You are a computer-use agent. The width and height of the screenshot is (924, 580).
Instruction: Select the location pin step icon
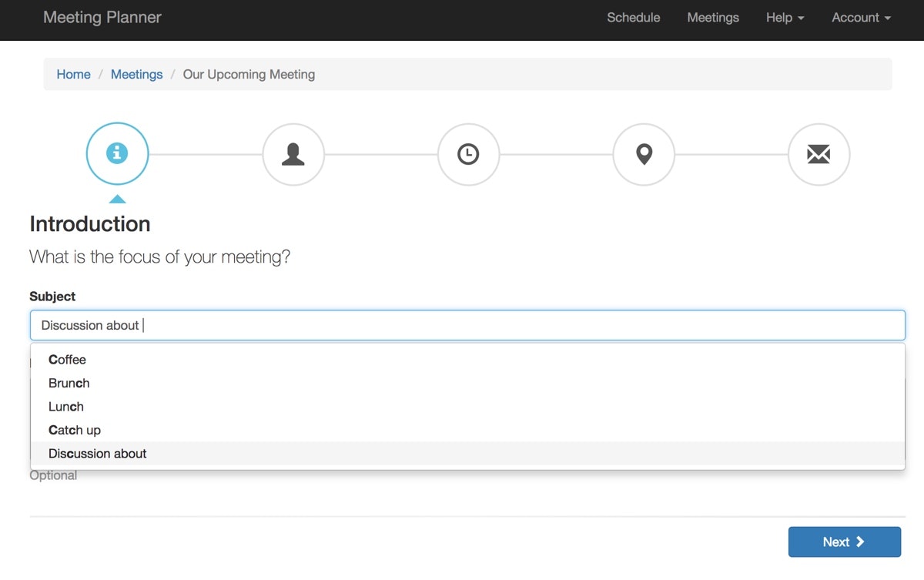click(644, 154)
